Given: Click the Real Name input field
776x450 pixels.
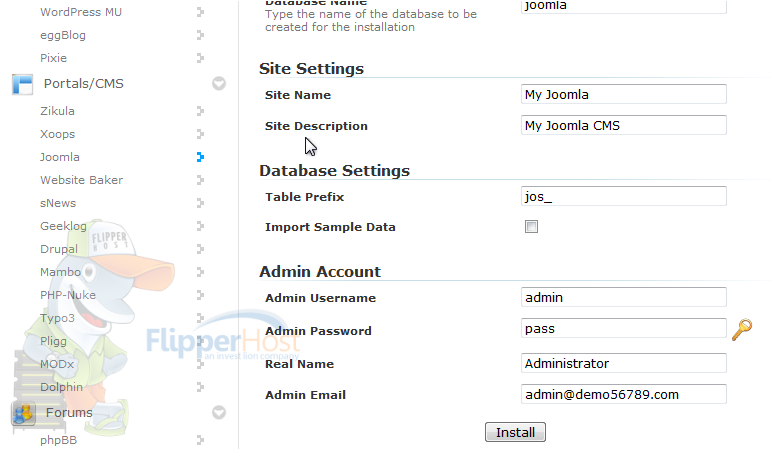Looking at the screenshot, I should coord(624,363).
